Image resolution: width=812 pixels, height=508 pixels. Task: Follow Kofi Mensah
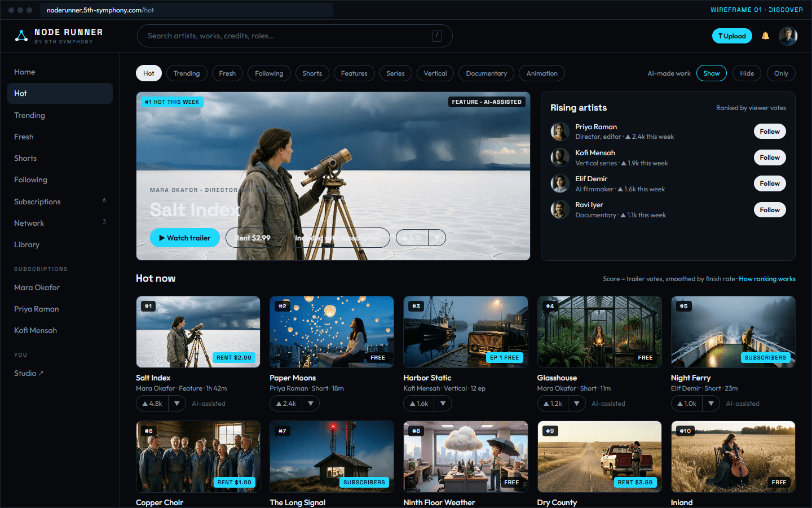click(770, 157)
